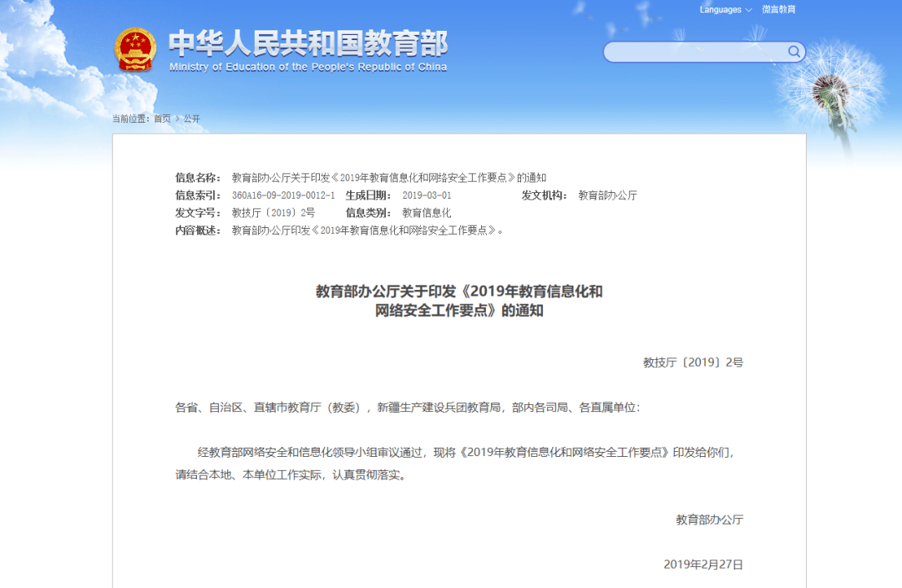Click the 教育信息化 category value
The height and width of the screenshot is (588, 902).
point(427,213)
